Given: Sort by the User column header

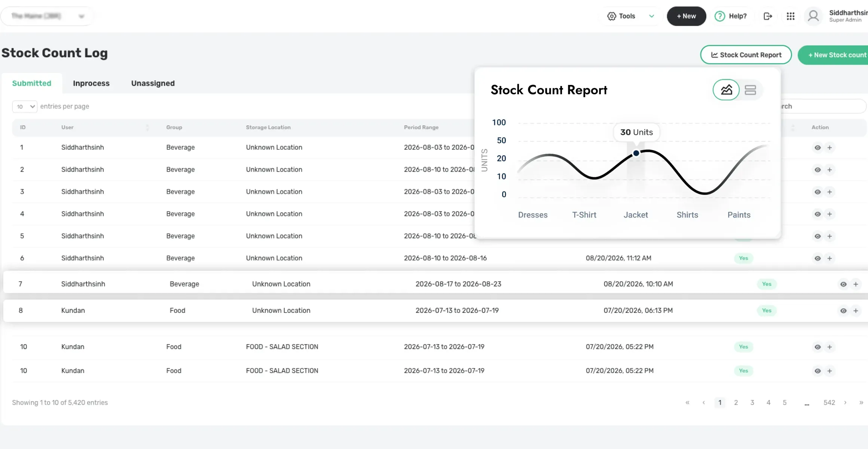Looking at the screenshot, I should [67, 127].
